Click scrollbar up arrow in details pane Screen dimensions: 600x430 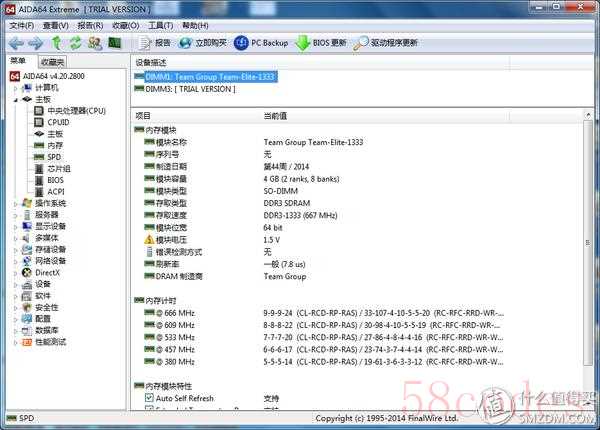click(x=588, y=115)
